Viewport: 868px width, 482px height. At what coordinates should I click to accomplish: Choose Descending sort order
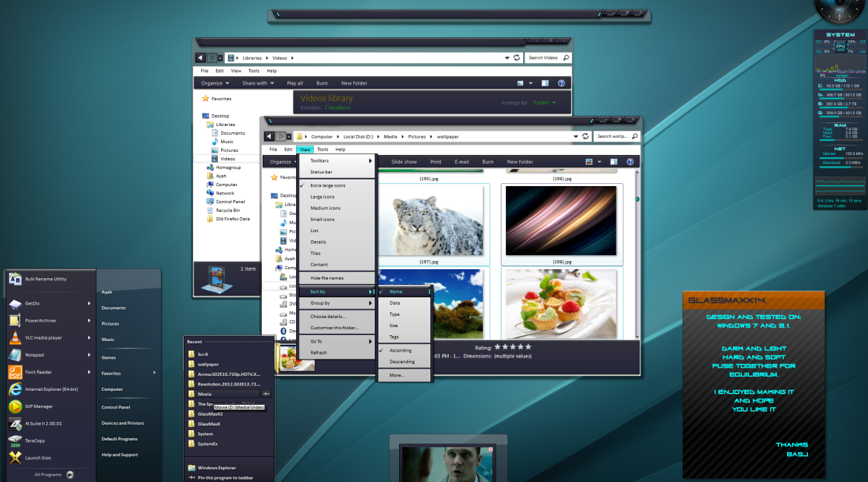[402, 362]
